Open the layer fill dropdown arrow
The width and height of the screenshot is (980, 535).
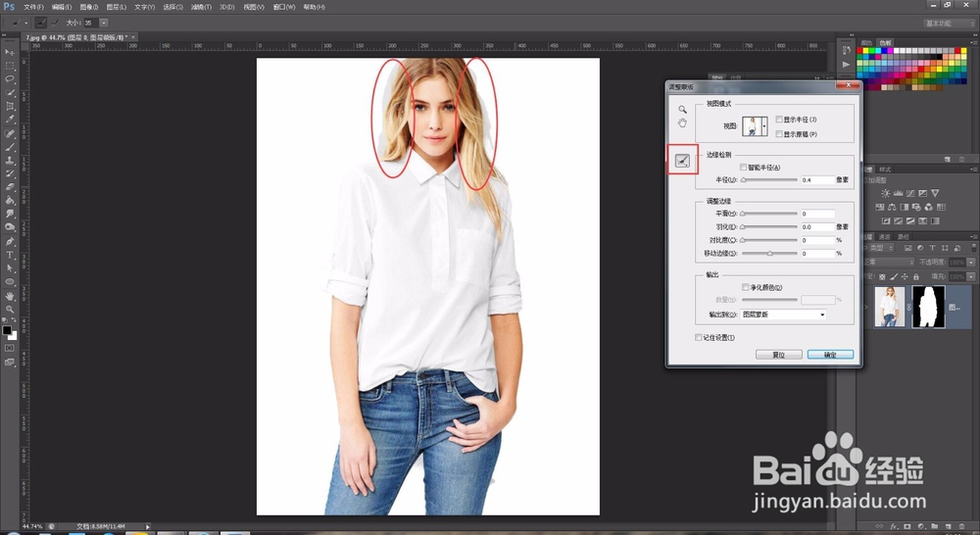pos(971,276)
